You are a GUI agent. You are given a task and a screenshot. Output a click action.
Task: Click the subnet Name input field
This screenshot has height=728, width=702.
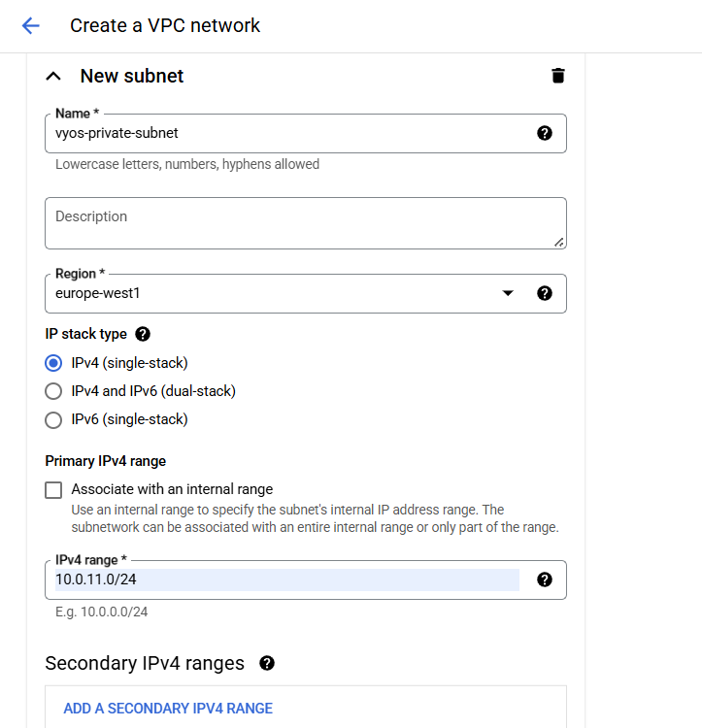point(286,133)
